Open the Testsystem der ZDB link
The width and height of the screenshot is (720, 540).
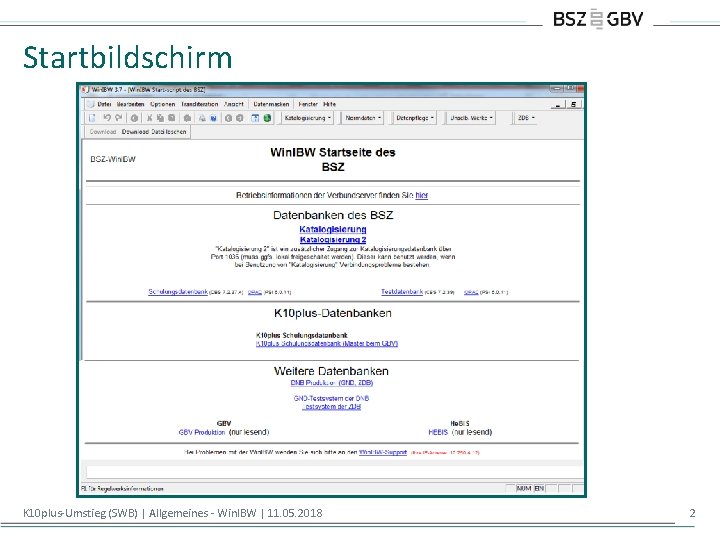[x=332, y=407]
